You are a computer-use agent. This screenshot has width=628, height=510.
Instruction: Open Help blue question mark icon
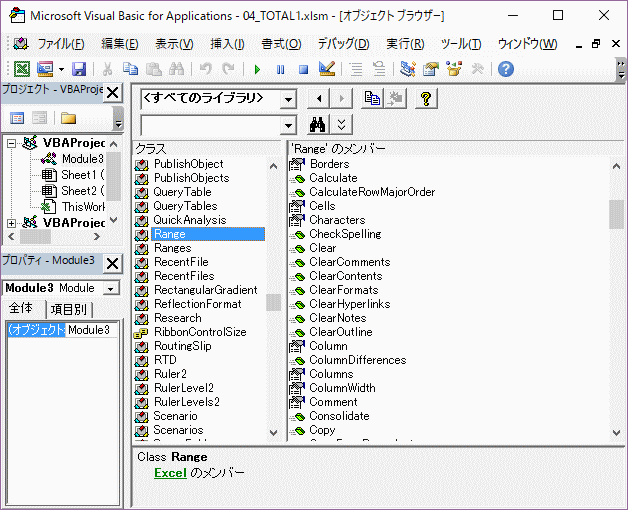506,69
